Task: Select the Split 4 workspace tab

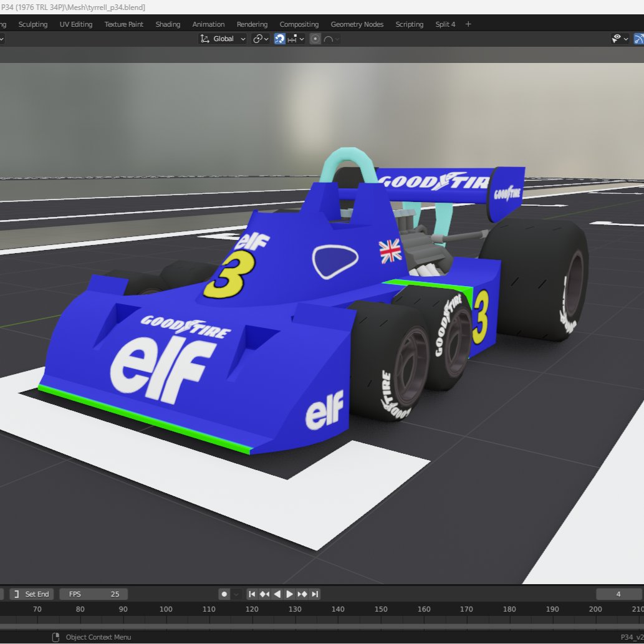Action: (445, 24)
